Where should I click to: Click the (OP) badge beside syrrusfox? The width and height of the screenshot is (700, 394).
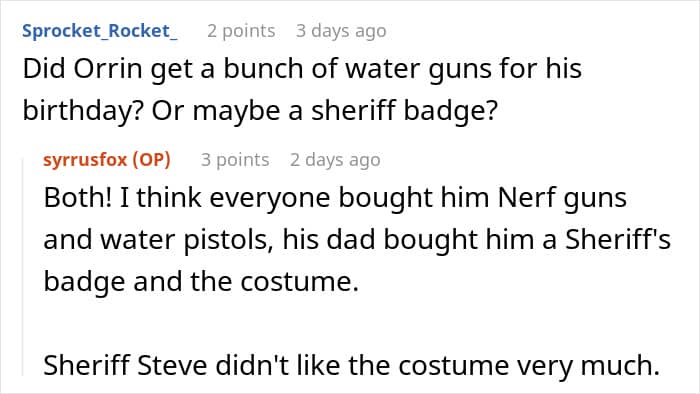pos(151,159)
